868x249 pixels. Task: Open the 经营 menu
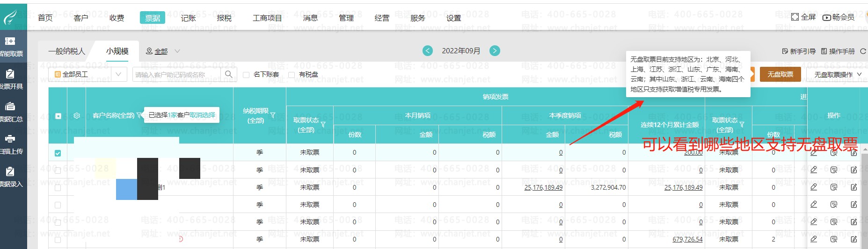[382, 18]
